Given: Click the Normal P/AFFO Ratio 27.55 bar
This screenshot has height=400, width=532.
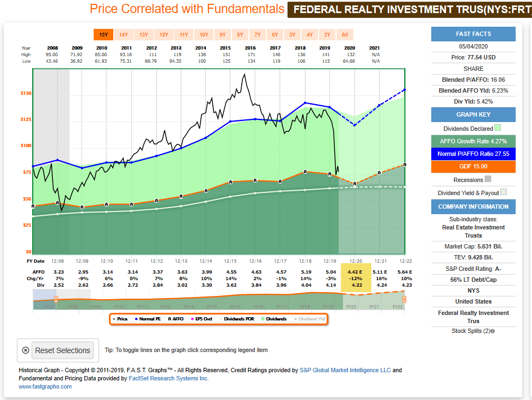Looking at the screenshot, I should click(x=473, y=154).
